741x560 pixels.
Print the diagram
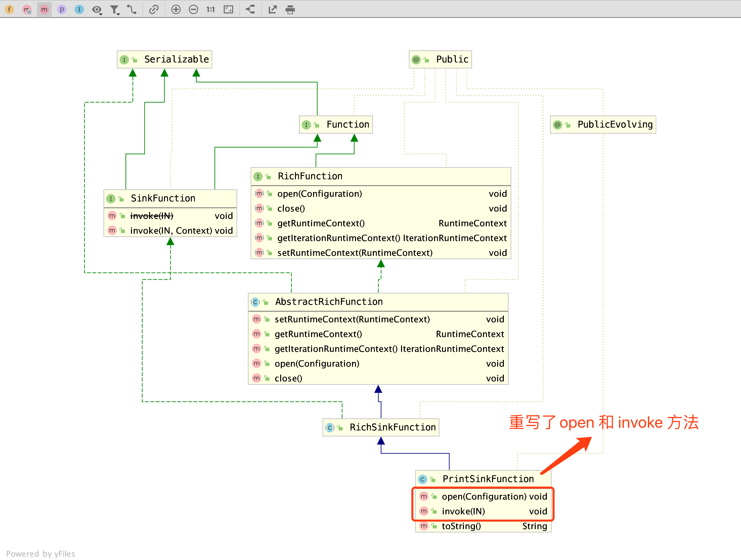[290, 9]
